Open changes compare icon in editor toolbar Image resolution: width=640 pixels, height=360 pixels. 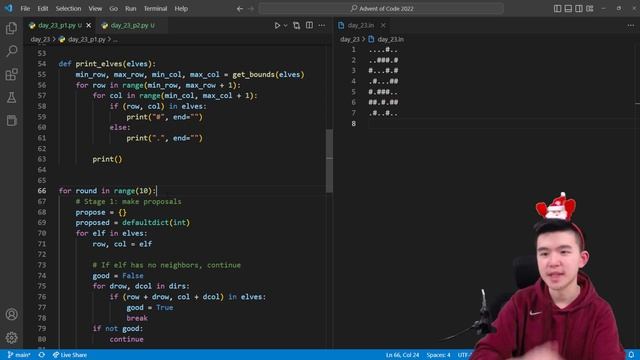297,25
